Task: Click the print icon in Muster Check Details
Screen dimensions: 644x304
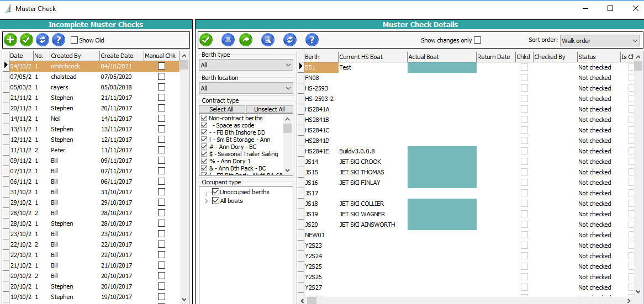Action: (228, 40)
